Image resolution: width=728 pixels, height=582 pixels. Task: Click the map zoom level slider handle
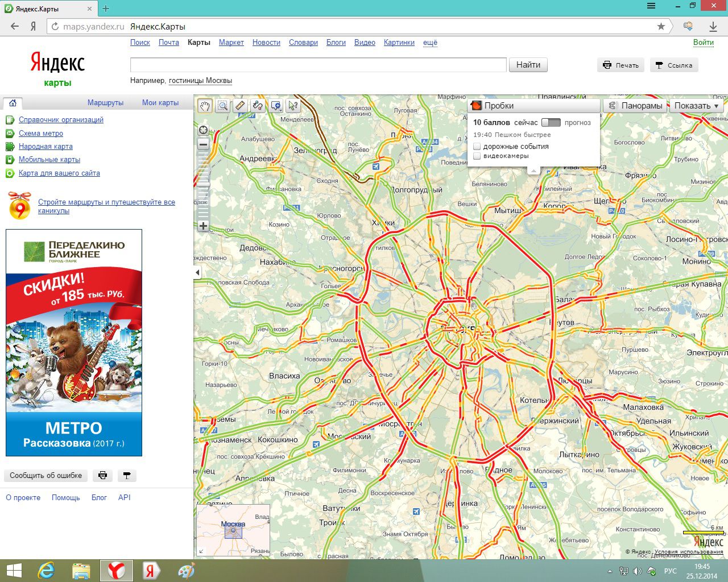(x=203, y=184)
